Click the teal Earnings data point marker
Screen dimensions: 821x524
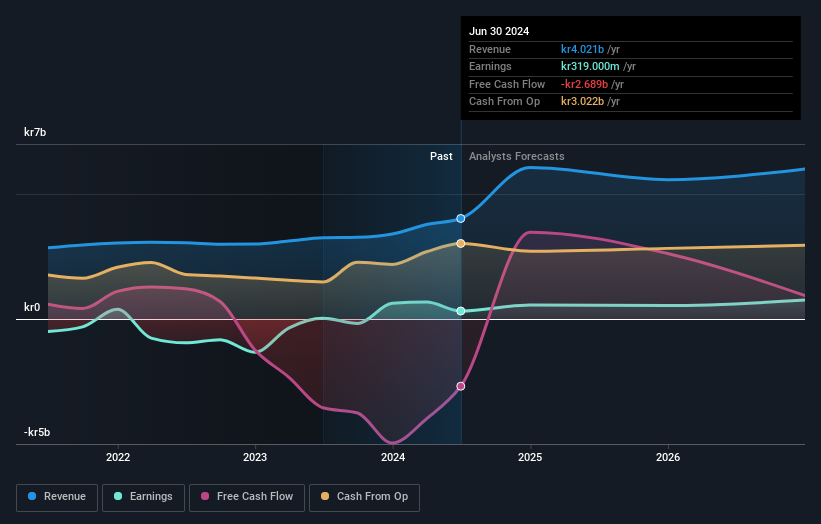click(x=461, y=311)
